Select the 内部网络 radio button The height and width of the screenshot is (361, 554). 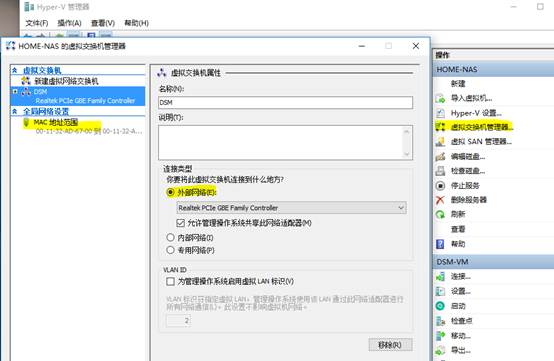(170, 237)
